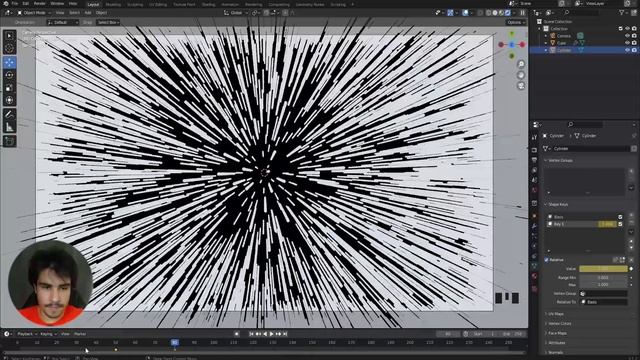
Task: Open the Object Mode dropdown
Action: 34,13
